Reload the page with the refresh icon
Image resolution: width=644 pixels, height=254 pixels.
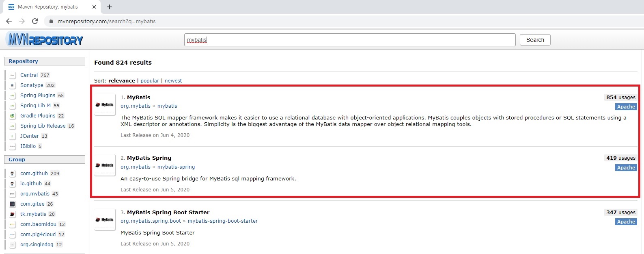tap(35, 21)
